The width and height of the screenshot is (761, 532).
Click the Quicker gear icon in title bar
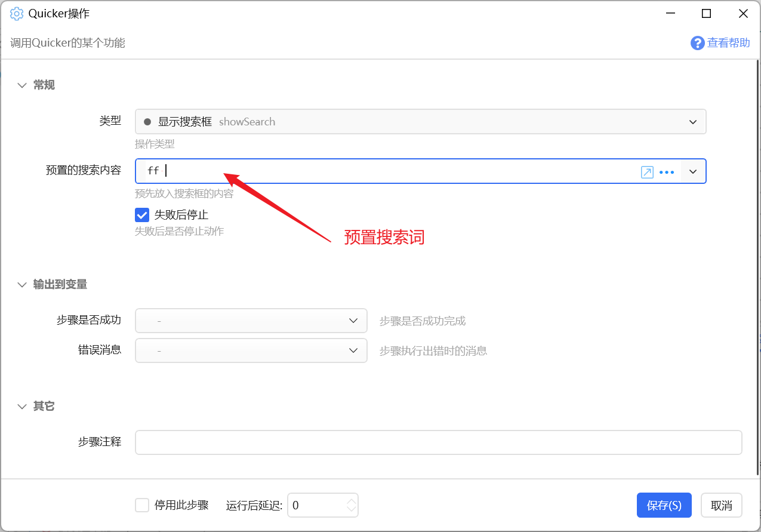(x=17, y=14)
